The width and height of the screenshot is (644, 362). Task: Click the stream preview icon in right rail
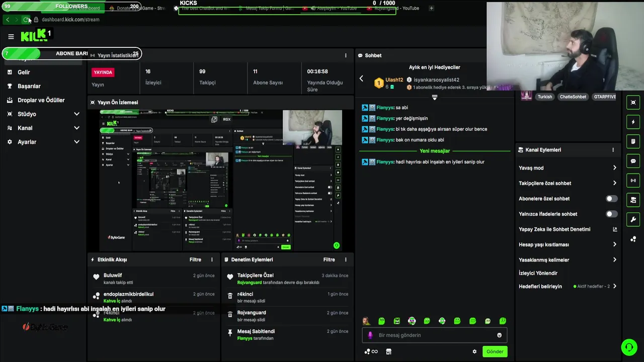pos(633,102)
